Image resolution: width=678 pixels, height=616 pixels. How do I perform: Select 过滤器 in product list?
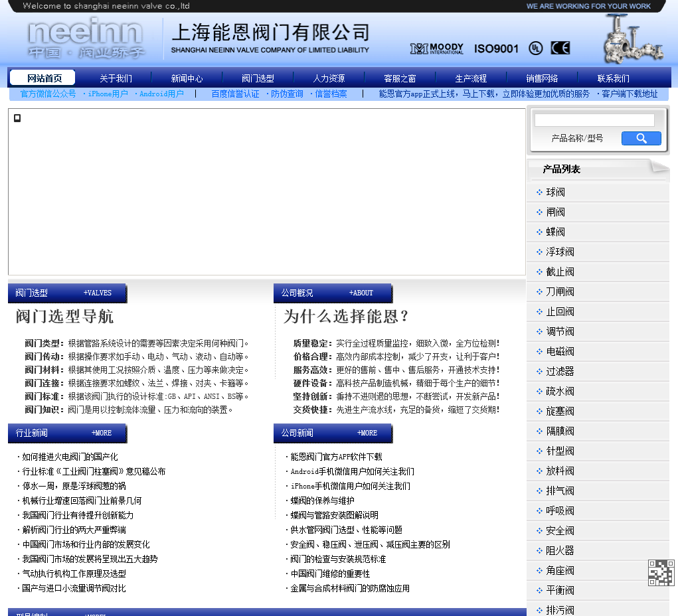(x=560, y=371)
